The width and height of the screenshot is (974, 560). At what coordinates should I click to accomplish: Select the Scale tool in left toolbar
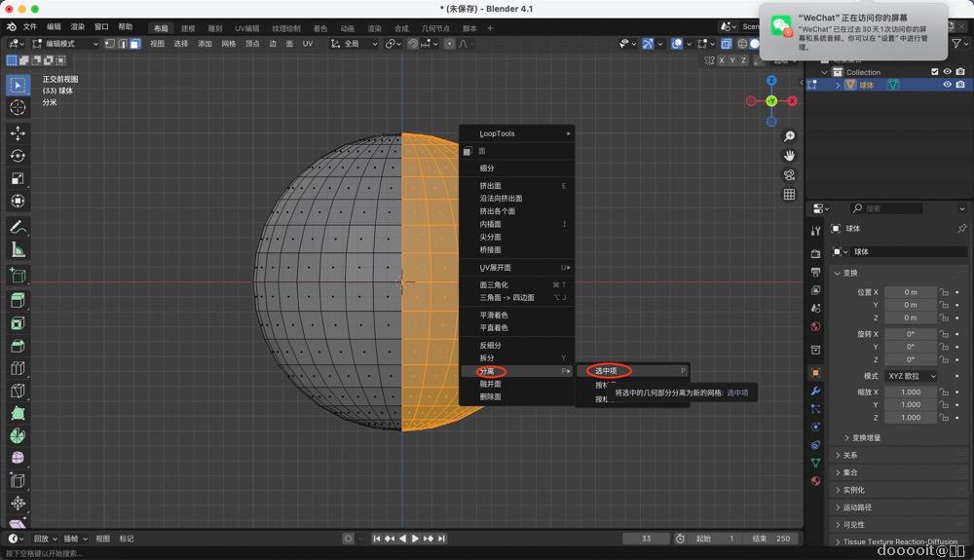(x=18, y=179)
